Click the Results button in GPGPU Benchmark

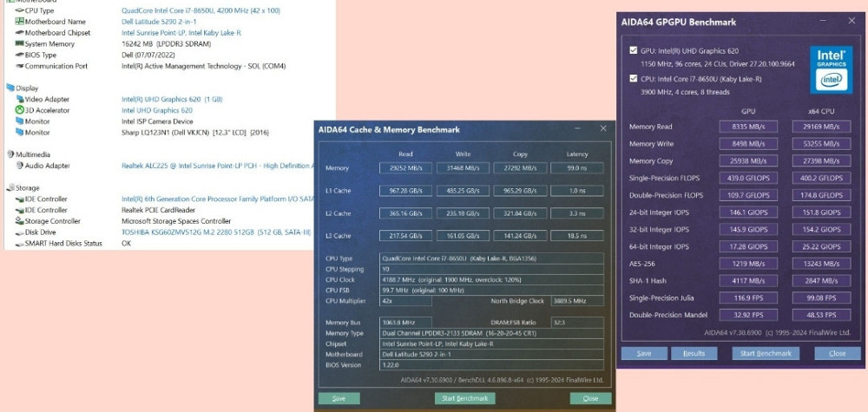pyautogui.click(x=694, y=354)
